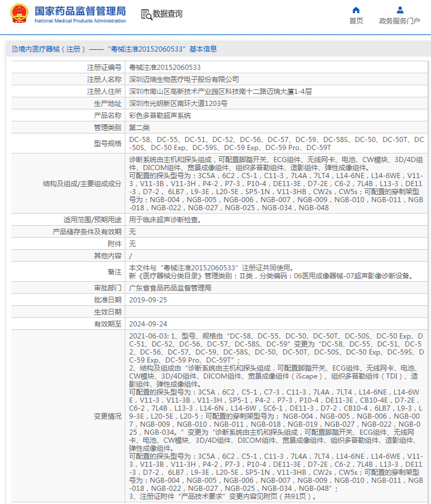431x504 pixels.
Task: Click 国家药品监督管理局 site title
Action: [80, 11]
